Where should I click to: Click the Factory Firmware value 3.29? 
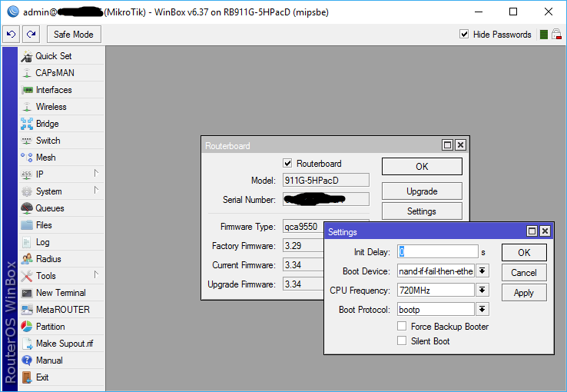click(303, 246)
